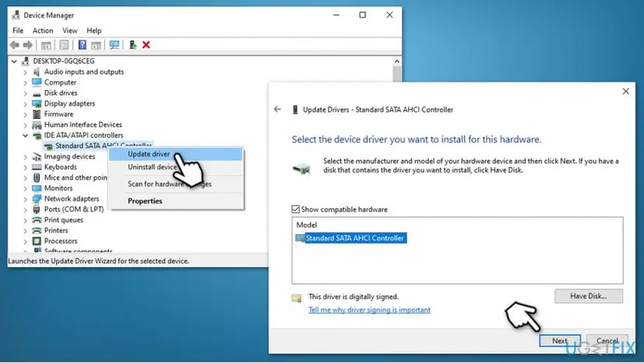Select the Human Interface Devices icon
The image size is (644, 363).
click(37, 125)
